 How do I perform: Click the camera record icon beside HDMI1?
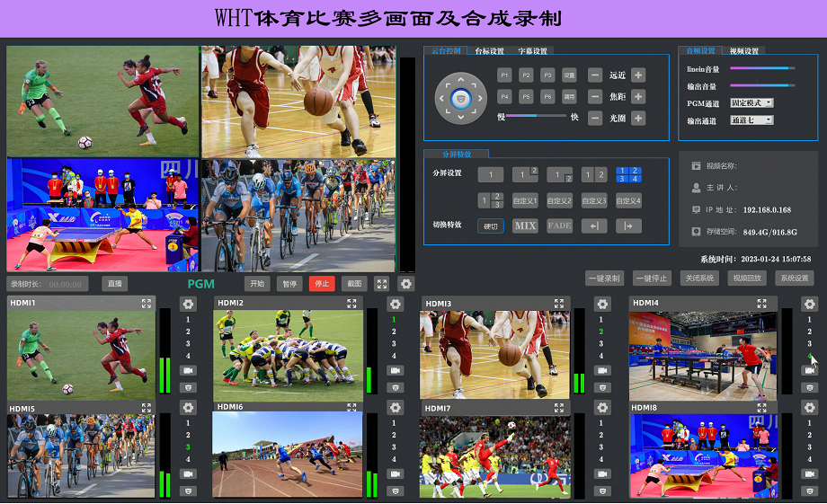(188, 370)
